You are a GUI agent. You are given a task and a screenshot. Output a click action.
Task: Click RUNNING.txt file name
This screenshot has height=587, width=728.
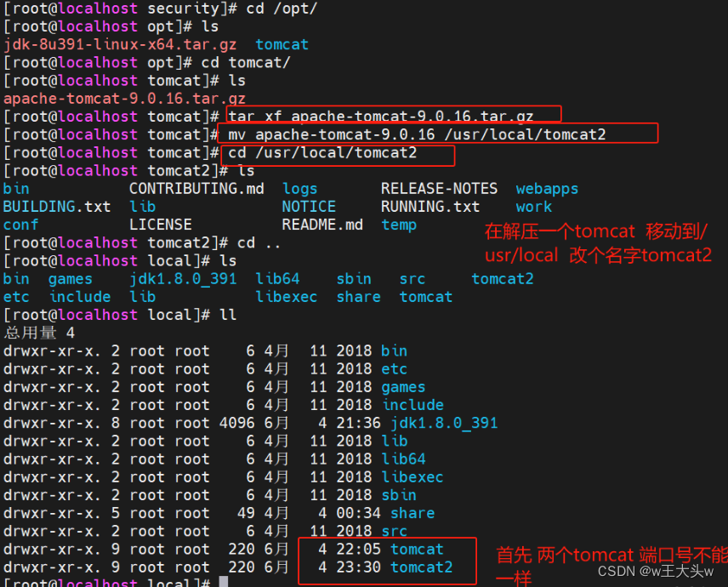tap(430, 207)
